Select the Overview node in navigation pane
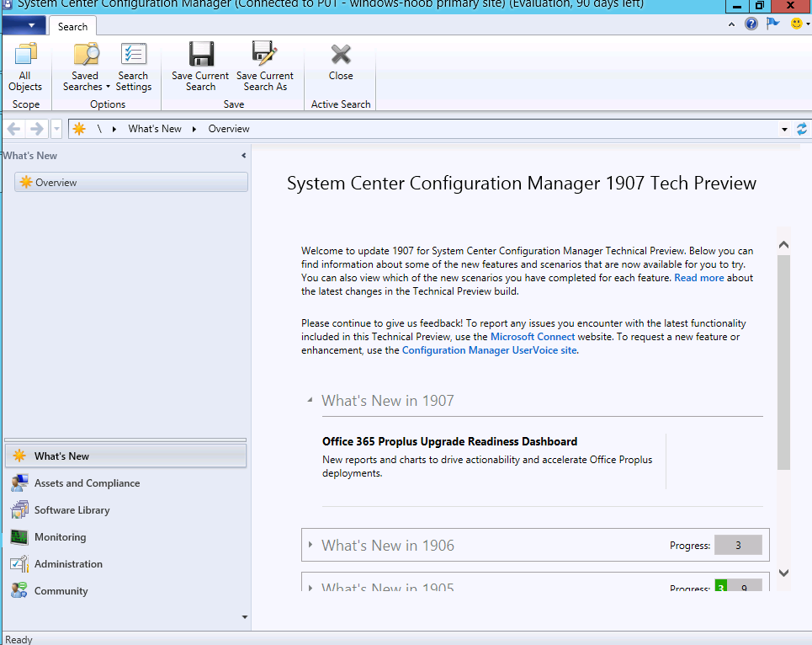The height and width of the screenshot is (645, 812). (131, 183)
